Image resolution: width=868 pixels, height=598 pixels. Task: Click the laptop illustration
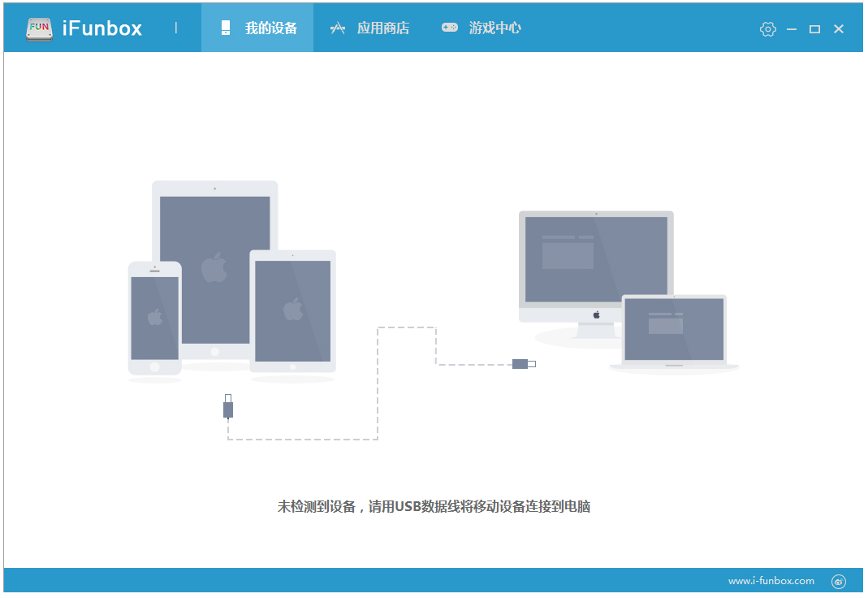tap(674, 329)
